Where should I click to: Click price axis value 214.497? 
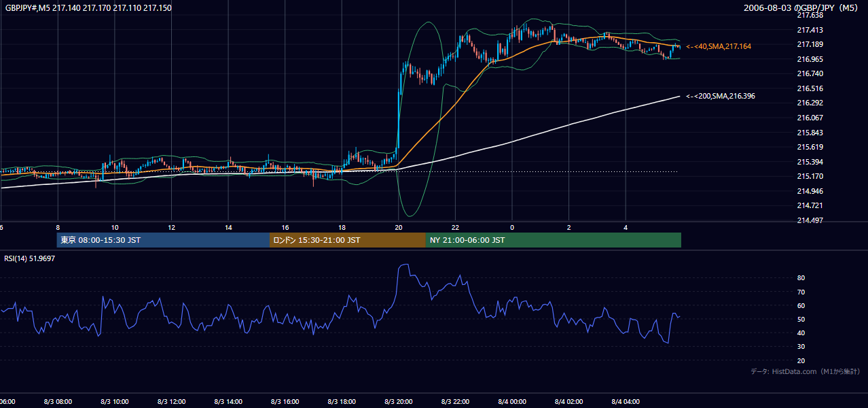click(x=810, y=220)
